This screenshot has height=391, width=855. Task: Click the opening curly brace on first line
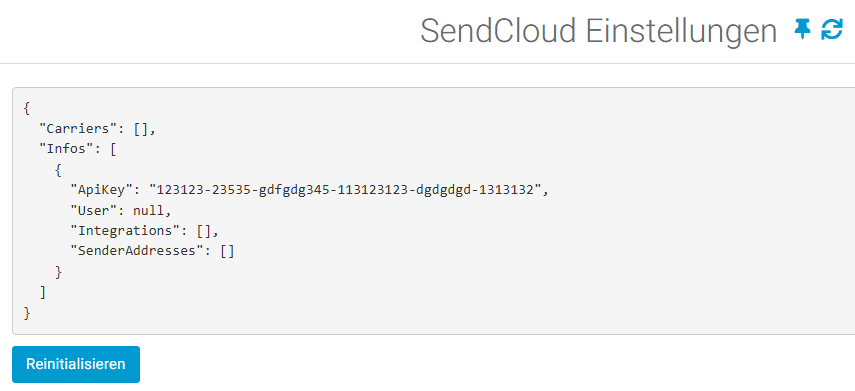(x=27, y=108)
